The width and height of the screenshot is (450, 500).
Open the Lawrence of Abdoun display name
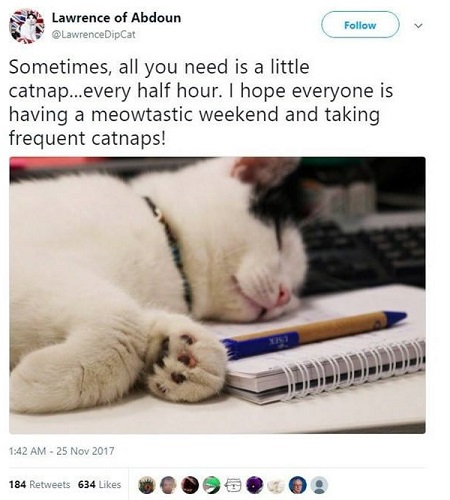[x=116, y=18]
